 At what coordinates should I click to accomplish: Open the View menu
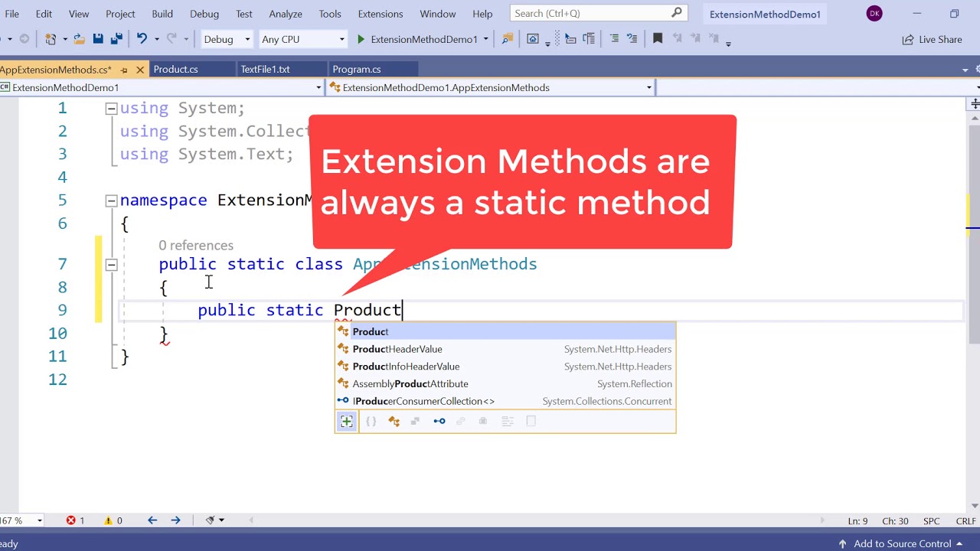coord(79,14)
